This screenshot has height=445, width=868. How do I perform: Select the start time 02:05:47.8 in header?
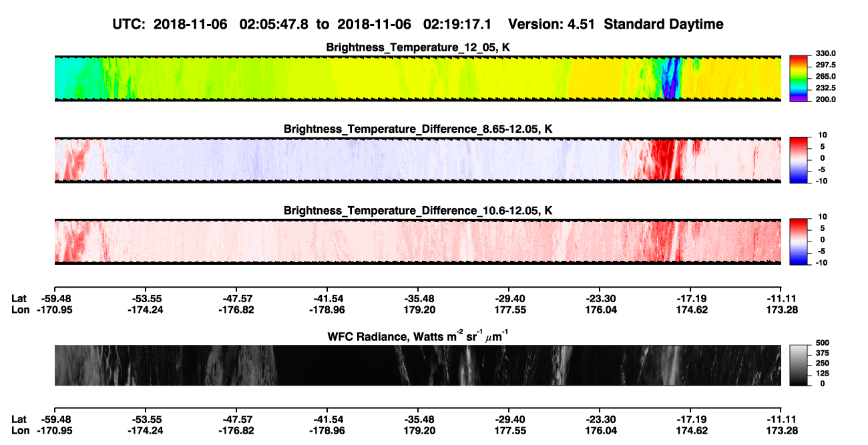(274, 24)
